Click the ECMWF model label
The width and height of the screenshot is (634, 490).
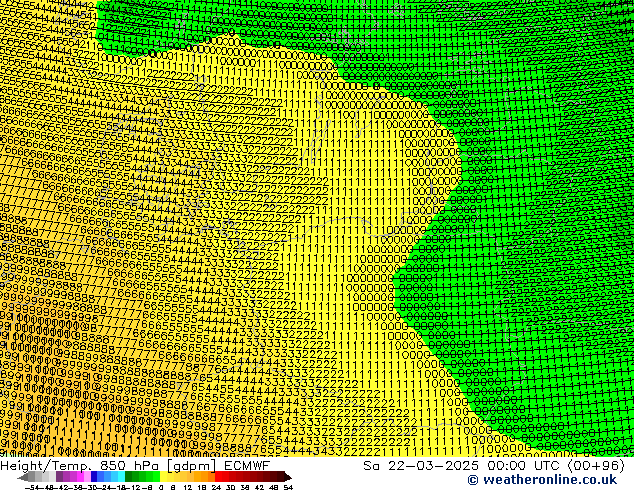tap(247, 466)
